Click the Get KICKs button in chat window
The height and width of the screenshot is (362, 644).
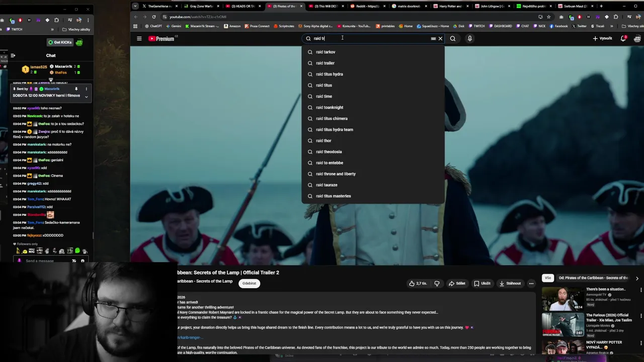point(60,42)
